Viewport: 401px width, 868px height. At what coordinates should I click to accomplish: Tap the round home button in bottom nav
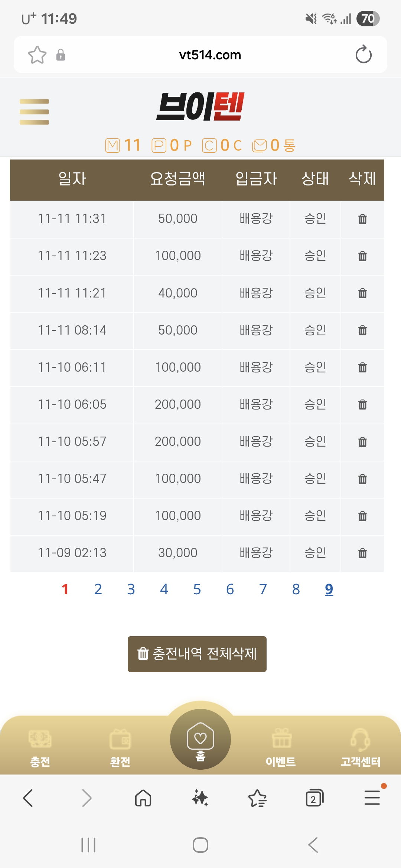[200, 739]
